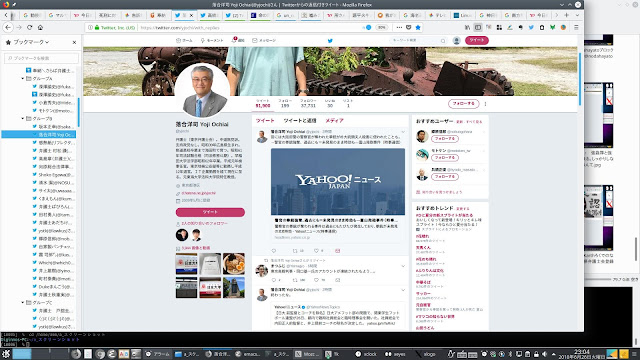The image size is (640, 360).
Task: Open the アラーム taskbar entry
Action: tap(158, 354)
